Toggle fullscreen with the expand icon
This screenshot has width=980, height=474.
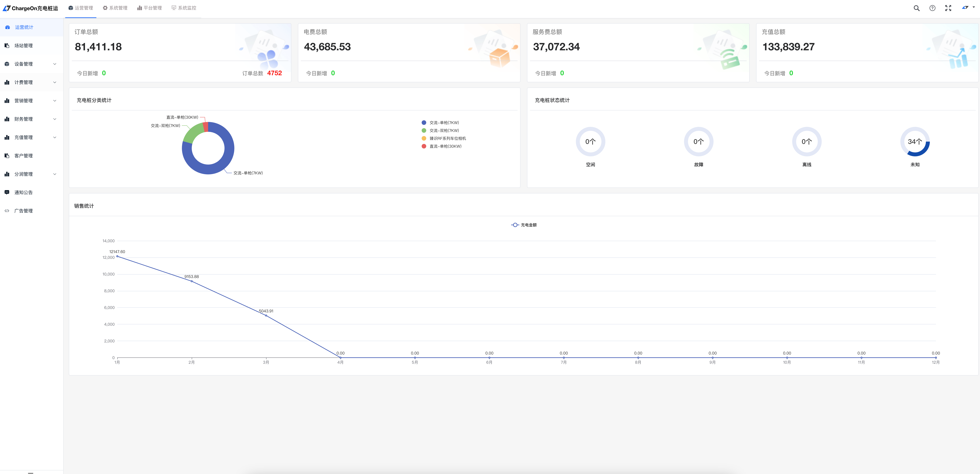(948, 8)
